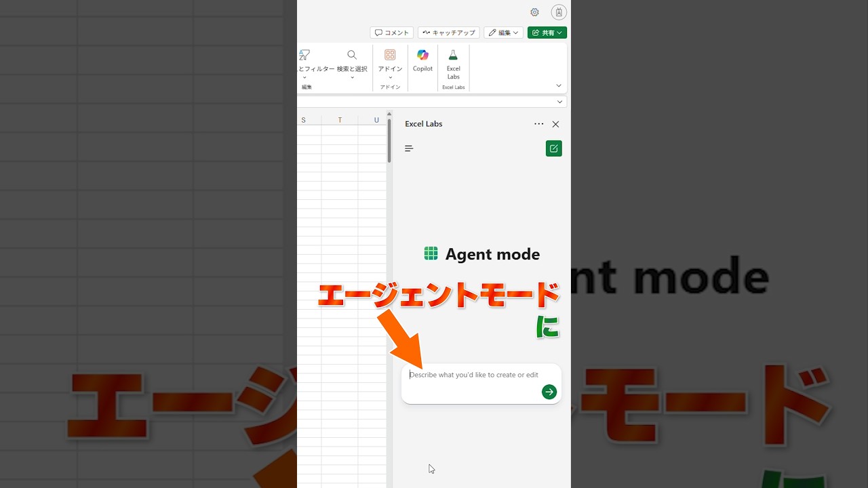This screenshot has width=868, height=488.
Task: Click the Agent mode prompt input field
Action: [x=481, y=384]
